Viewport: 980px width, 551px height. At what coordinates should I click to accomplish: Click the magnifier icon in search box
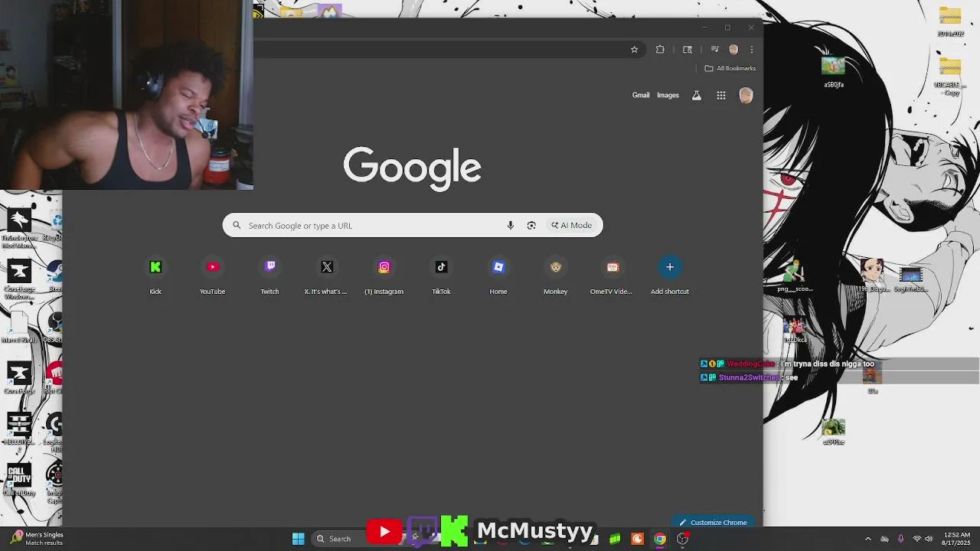click(x=237, y=225)
